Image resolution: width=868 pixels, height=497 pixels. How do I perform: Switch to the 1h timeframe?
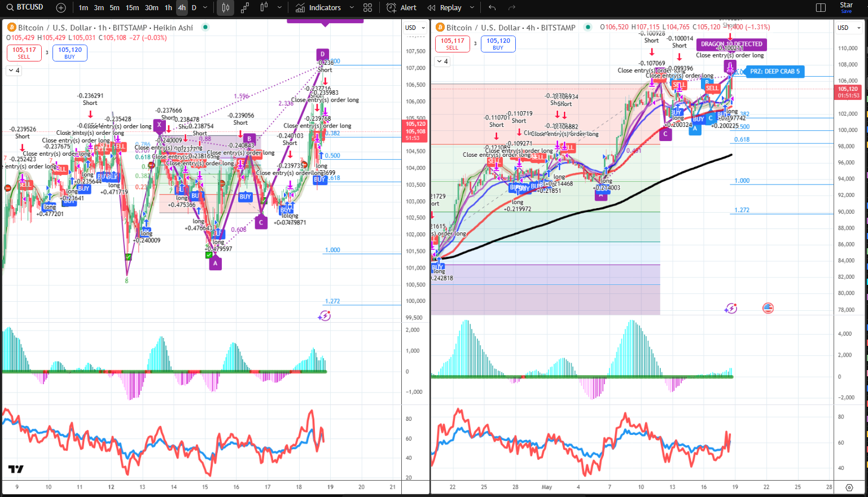[x=168, y=8]
